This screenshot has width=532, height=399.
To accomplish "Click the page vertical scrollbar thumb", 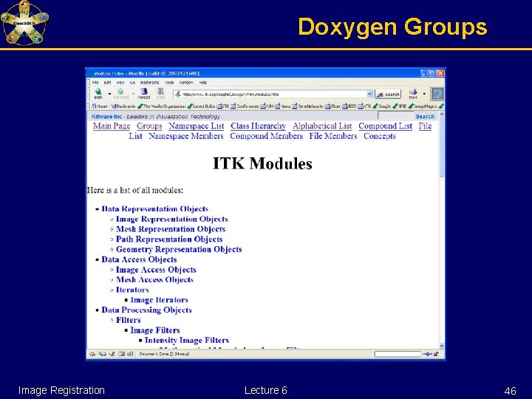I will click(442, 146).
